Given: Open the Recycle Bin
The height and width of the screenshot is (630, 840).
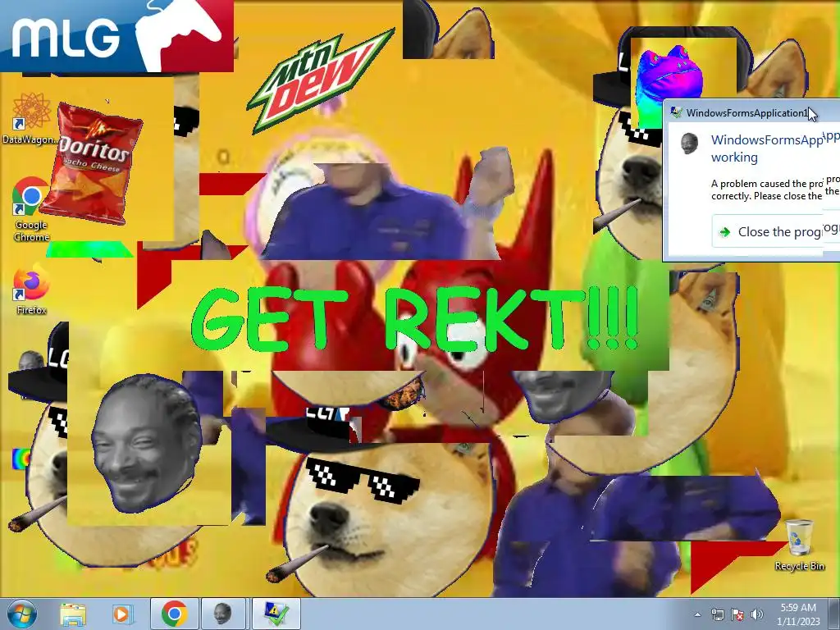Looking at the screenshot, I should pyautogui.click(x=799, y=545).
